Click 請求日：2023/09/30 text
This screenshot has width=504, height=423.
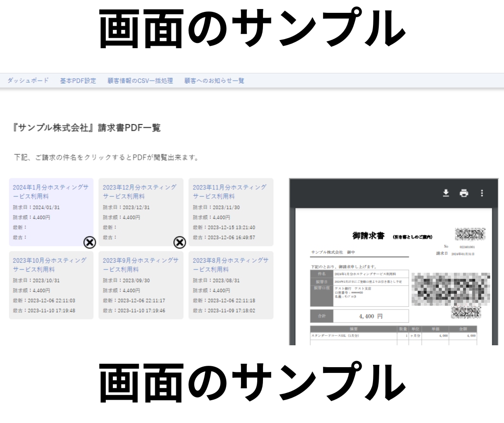click(x=126, y=280)
